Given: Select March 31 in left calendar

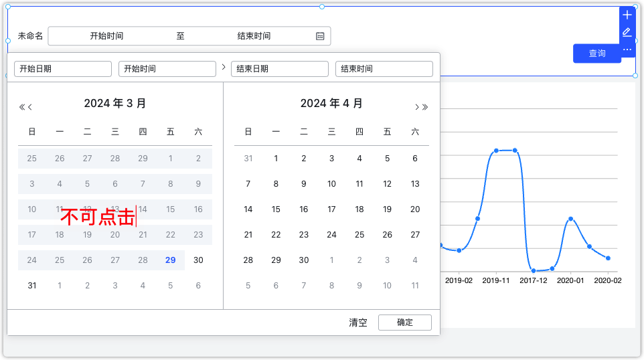Looking at the screenshot, I should pyautogui.click(x=32, y=285).
